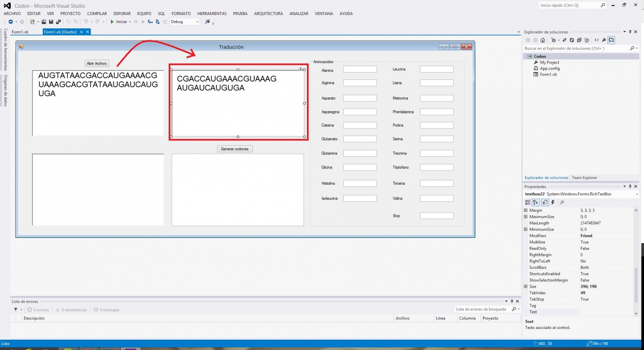Screen dimensions: 644x350
Task: Toggle the preview selected items icon
Action: 611,40
